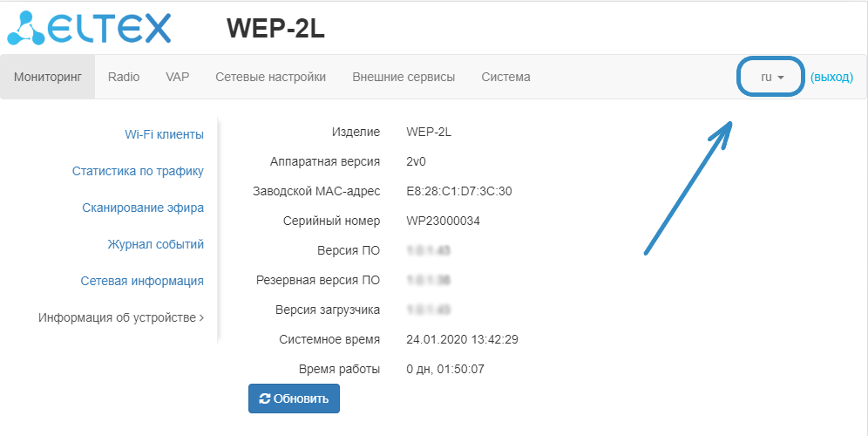Click the serial number WP23000034

click(x=443, y=221)
